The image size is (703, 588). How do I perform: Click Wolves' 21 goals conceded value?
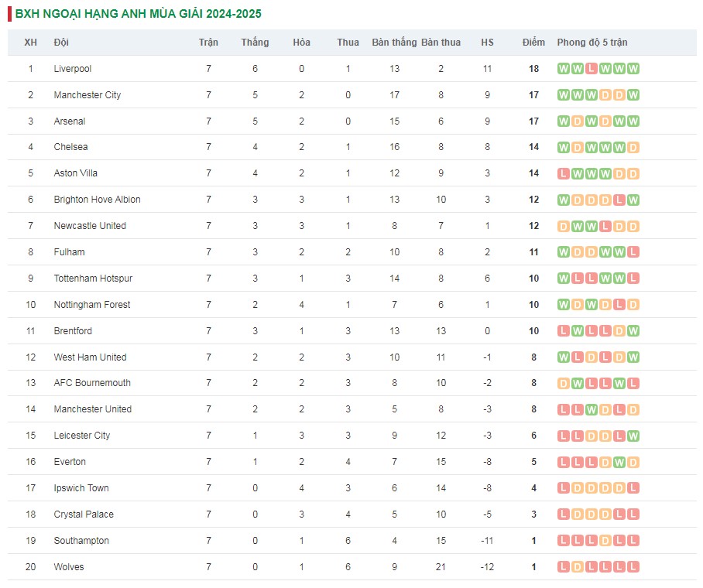pos(441,566)
